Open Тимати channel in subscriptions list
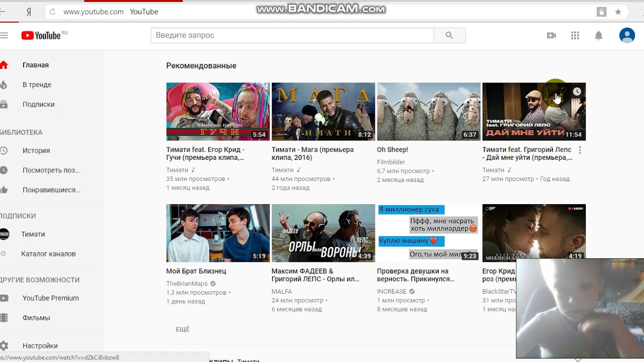The width and height of the screenshot is (644, 362). point(33,234)
